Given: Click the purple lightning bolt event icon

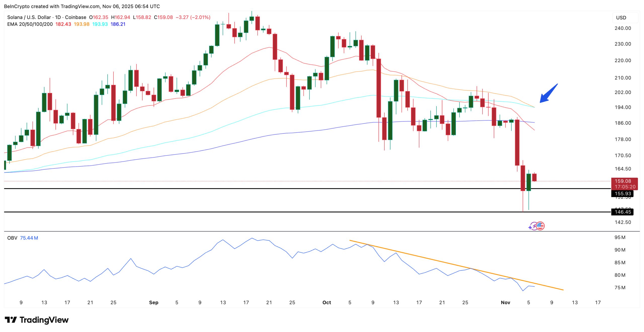Looking at the screenshot, I should [x=534, y=226].
